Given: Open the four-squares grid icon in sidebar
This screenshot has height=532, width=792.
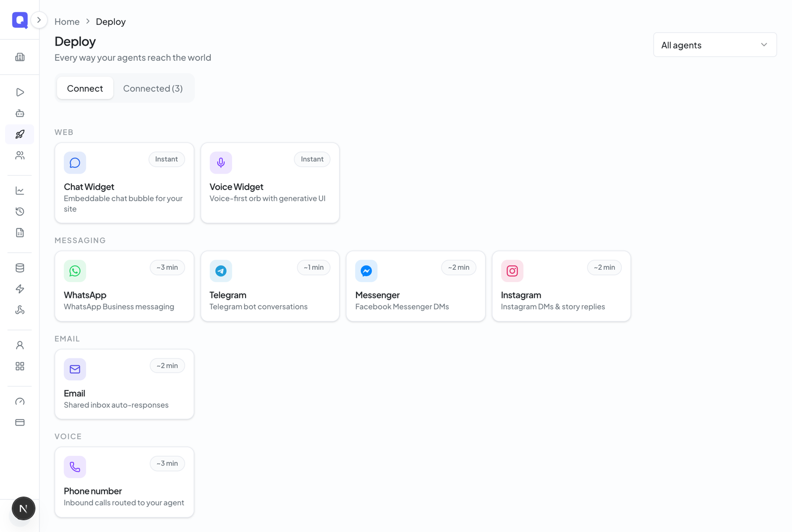Looking at the screenshot, I should point(20,366).
